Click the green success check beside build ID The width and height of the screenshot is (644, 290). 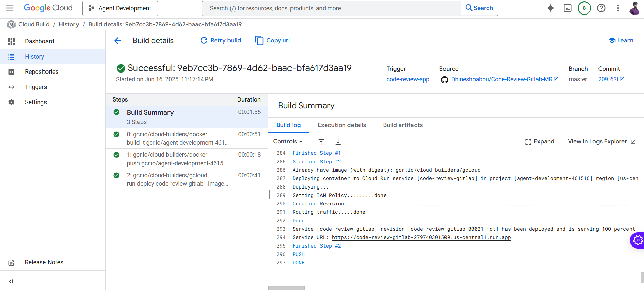point(121,68)
